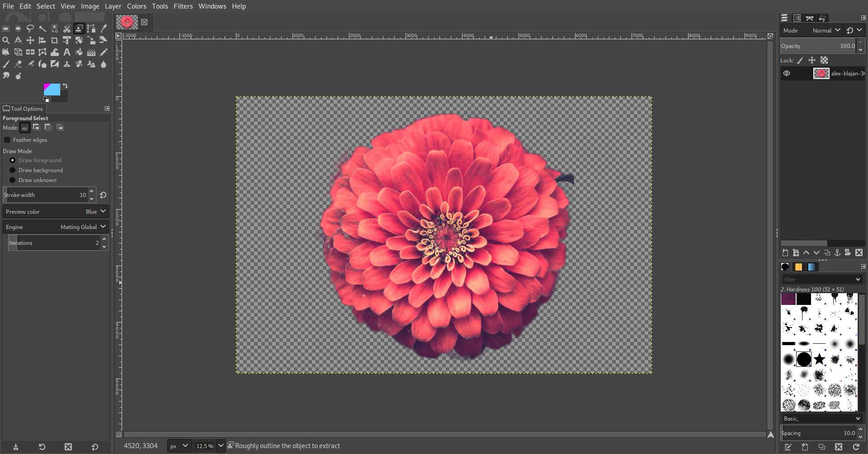The width and height of the screenshot is (868, 454).
Task: Open the Colors menu
Action: point(136,6)
